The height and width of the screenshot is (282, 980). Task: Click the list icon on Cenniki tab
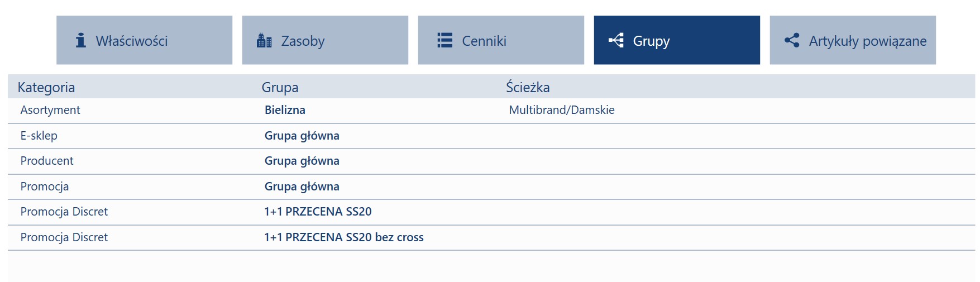click(445, 40)
